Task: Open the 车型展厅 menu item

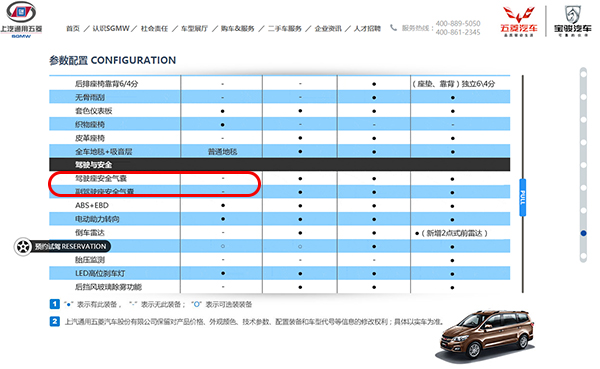Action: point(194,29)
